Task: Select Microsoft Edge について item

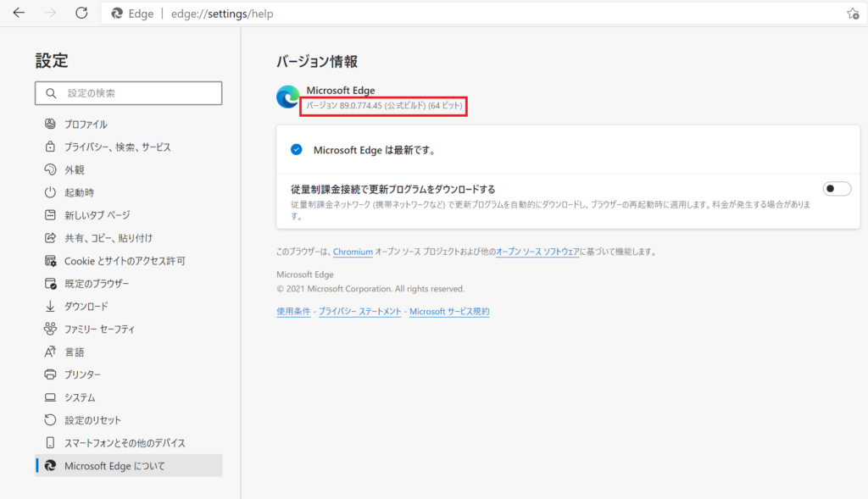Action: 129,465
